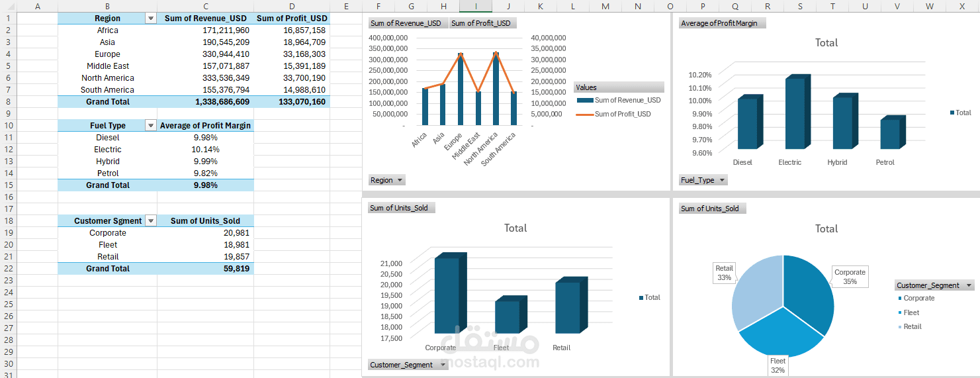
Task: Open the Fuel Type filter dropdown in B10
Action: pos(151,126)
